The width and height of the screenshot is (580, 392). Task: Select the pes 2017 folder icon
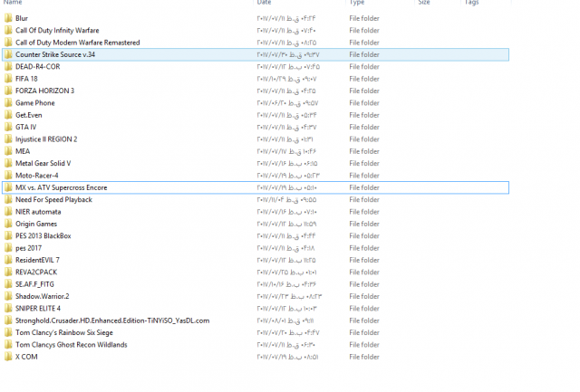point(8,248)
